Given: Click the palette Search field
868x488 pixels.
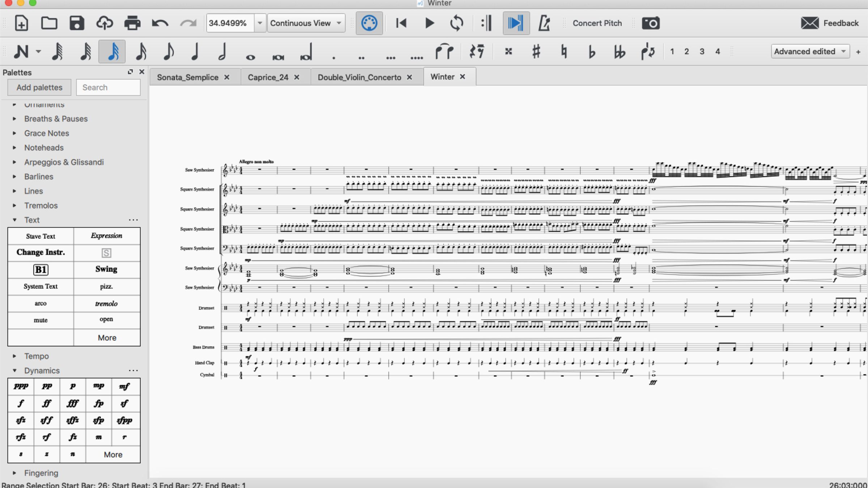Looking at the screenshot, I should (108, 87).
